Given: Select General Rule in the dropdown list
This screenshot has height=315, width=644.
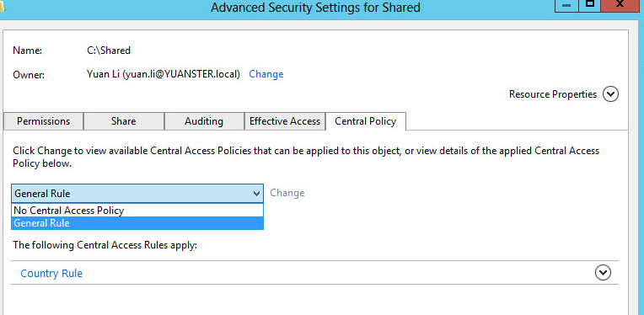Looking at the screenshot, I should coord(137,223).
